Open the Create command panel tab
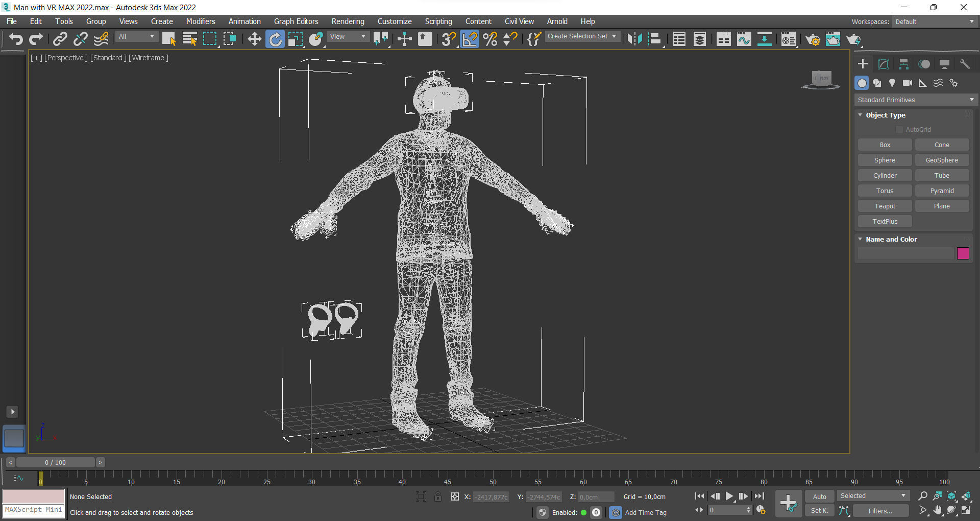The width and height of the screenshot is (980, 521). 863,64
